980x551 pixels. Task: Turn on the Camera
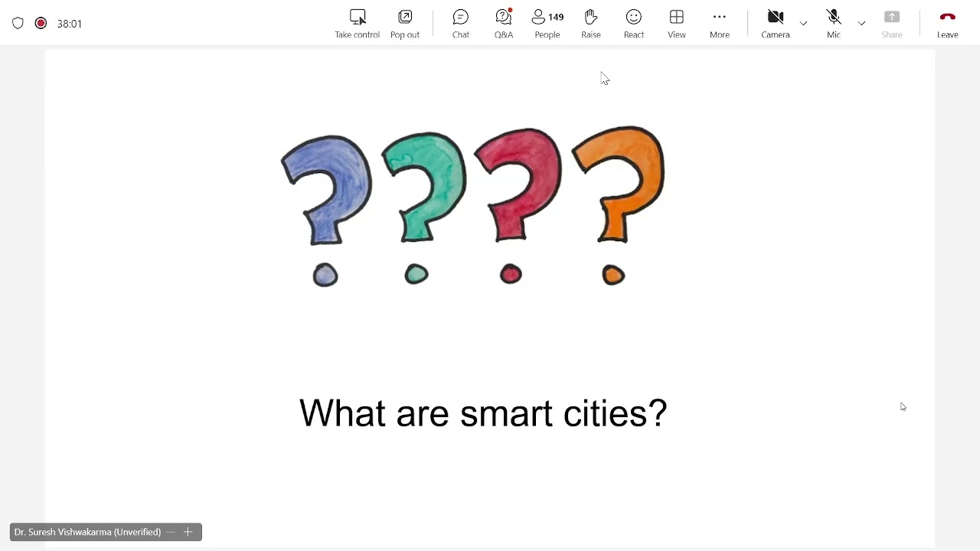click(x=776, y=24)
